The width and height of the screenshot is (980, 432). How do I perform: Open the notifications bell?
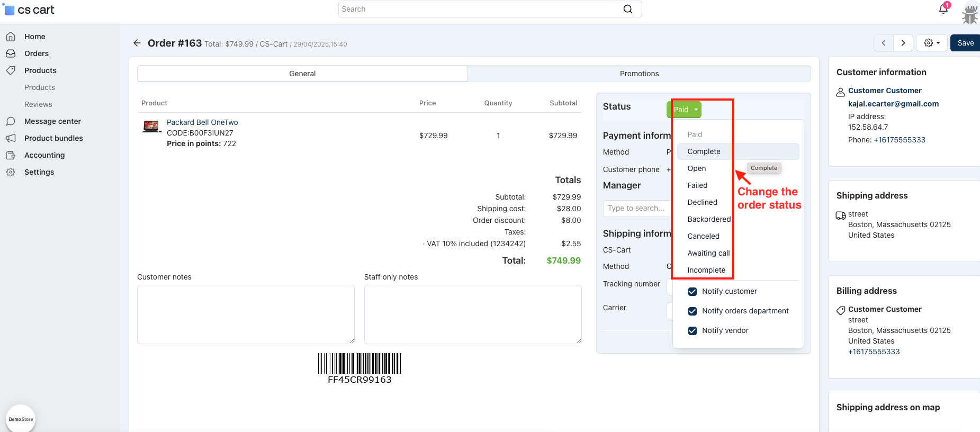click(943, 9)
